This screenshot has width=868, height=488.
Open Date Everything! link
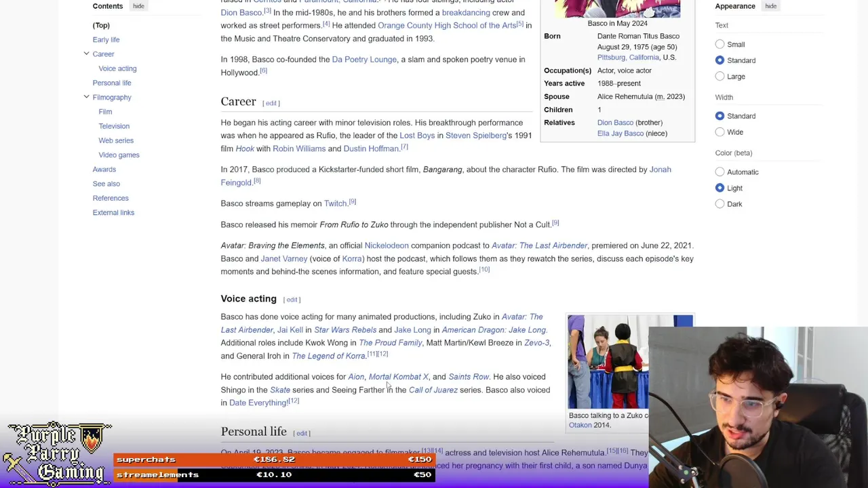[x=258, y=403]
